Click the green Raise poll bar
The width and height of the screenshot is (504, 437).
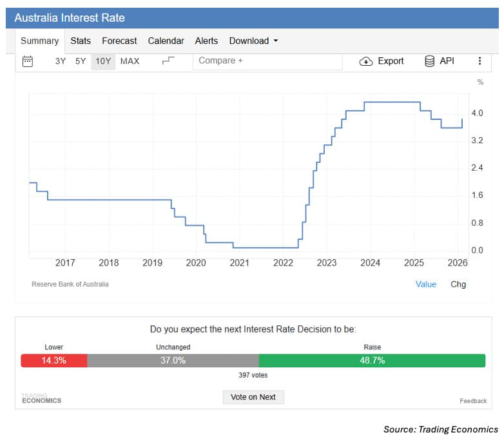pyautogui.click(x=372, y=360)
